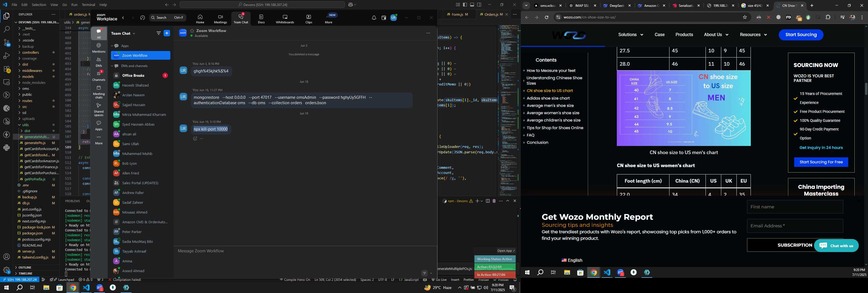The width and height of the screenshot is (868, 293).
Task: Open File Explorer from taskbar
Action: [x=46, y=288]
